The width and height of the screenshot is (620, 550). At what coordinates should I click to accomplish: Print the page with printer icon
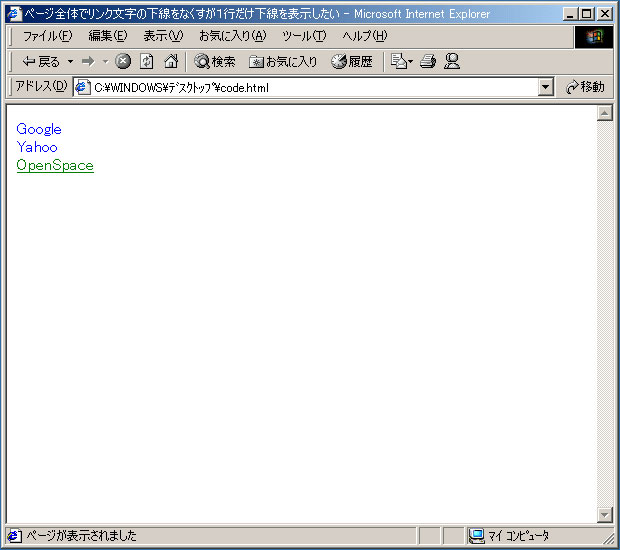click(x=428, y=62)
